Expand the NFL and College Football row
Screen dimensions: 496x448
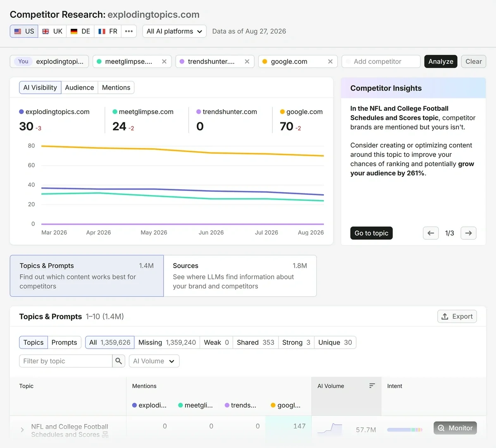(22, 430)
